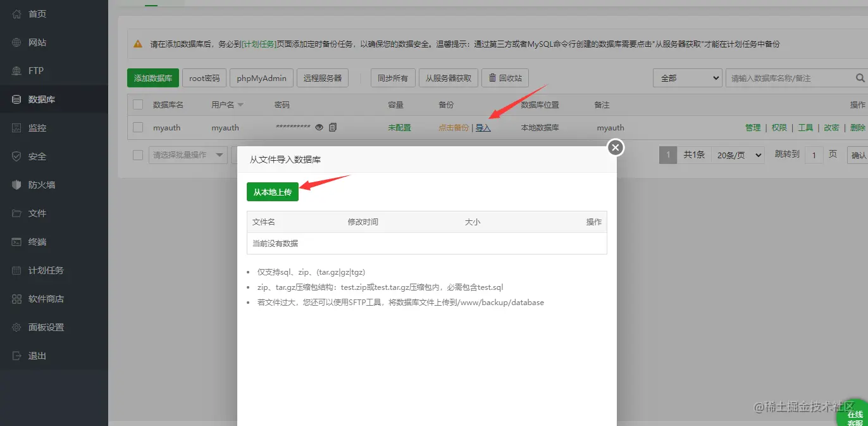Tick the checkbox beside batch operation
The width and height of the screenshot is (868, 426).
pos(138,154)
